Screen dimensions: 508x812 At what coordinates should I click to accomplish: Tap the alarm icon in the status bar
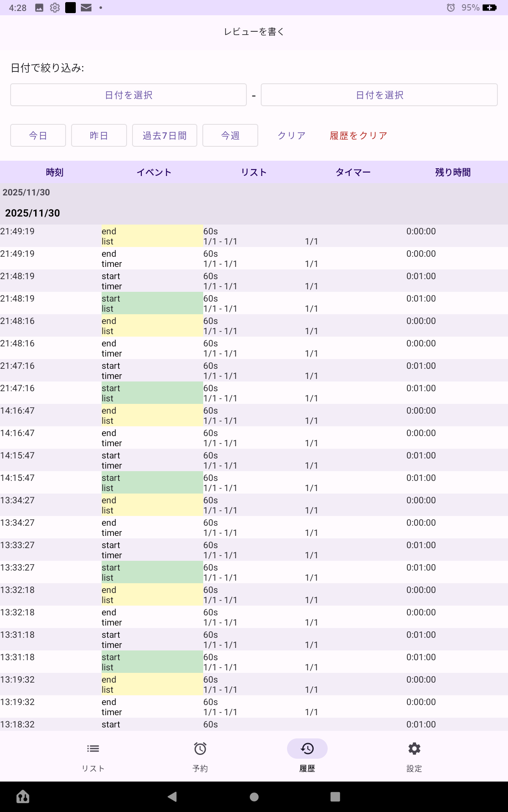[451, 8]
